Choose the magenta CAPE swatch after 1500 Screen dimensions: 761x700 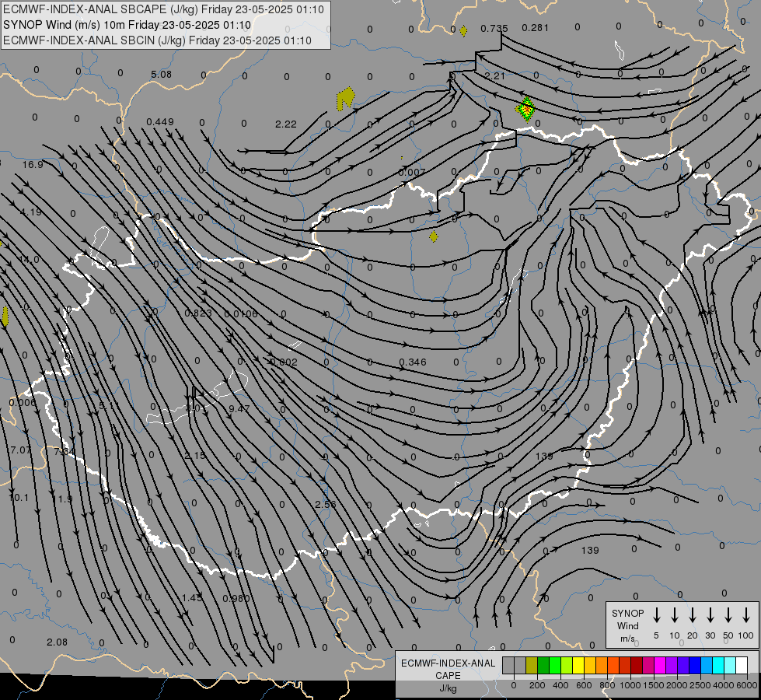(660, 666)
